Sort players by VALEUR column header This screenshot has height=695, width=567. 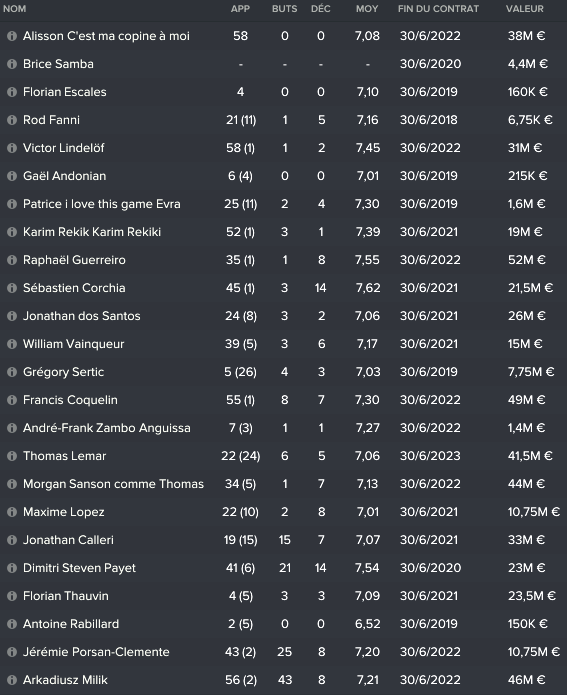point(525,9)
